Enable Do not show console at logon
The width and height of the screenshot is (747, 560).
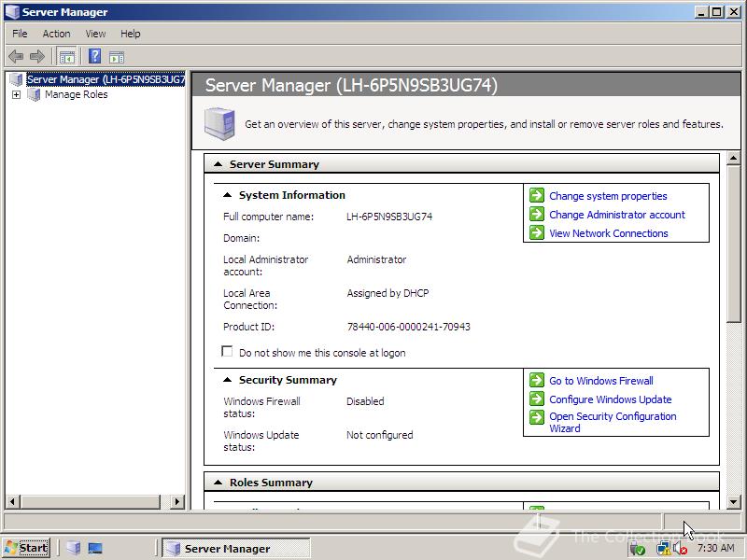(x=227, y=352)
